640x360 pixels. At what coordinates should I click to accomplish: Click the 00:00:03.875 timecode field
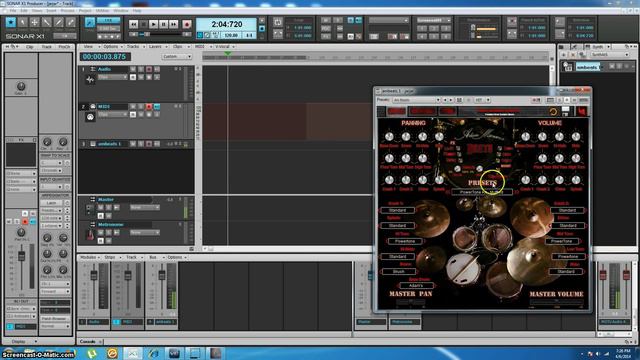(x=104, y=57)
